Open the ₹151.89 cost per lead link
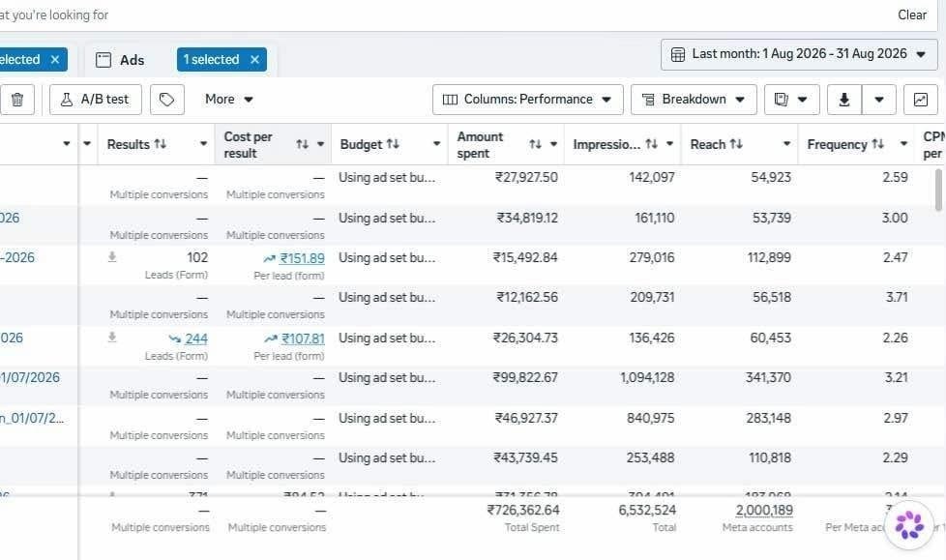This screenshot has width=946, height=560. pyautogui.click(x=302, y=258)
